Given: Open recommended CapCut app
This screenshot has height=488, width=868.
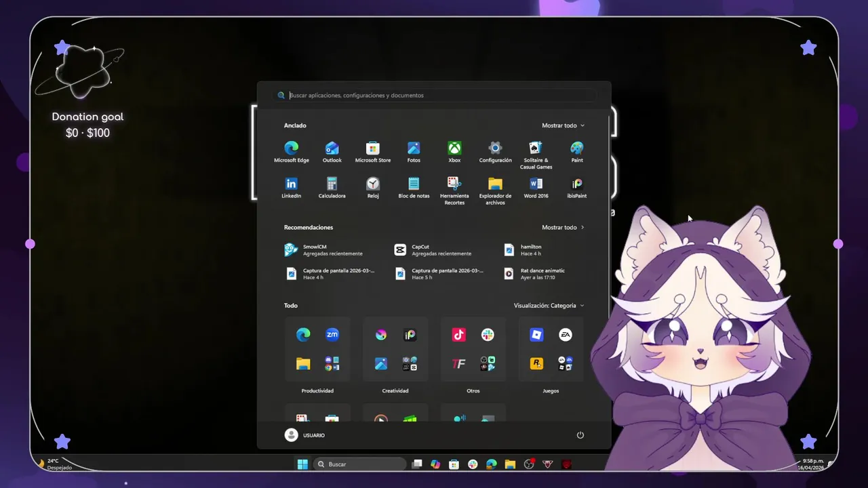Looking at the screenshot, I should (434, 250).
